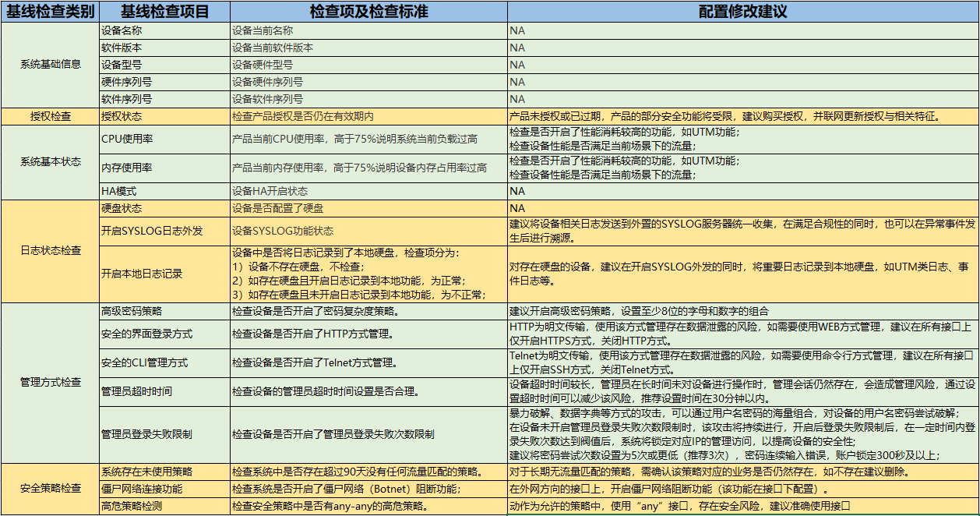980x516 pixels.
Task: Select the "基线检查项目" column header
Action: [164, 12]
